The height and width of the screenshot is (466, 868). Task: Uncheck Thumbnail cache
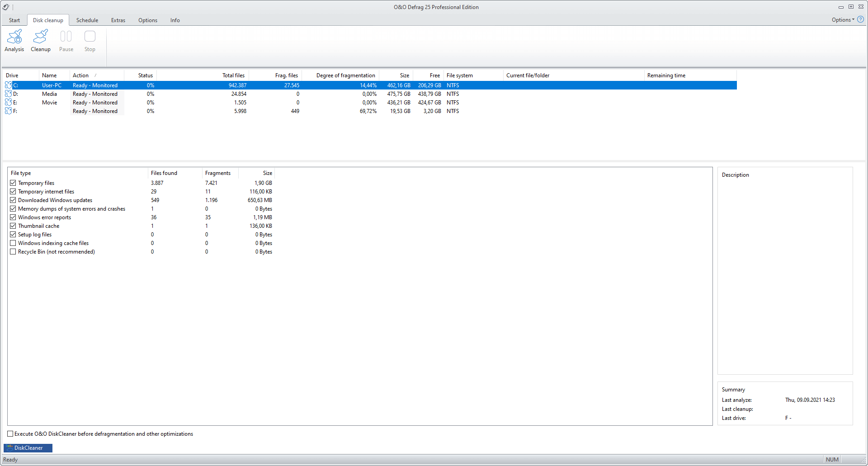pyautogui.click(x=13, y=226)
